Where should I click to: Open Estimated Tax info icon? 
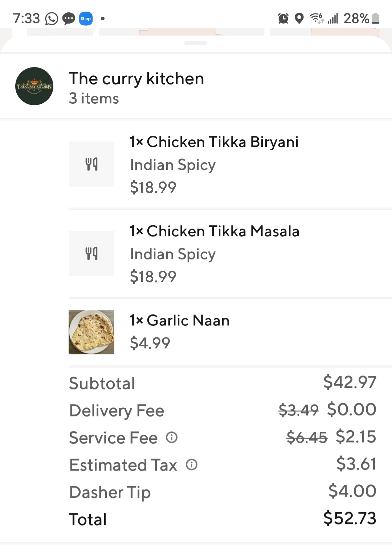click(x=192, y=465)
